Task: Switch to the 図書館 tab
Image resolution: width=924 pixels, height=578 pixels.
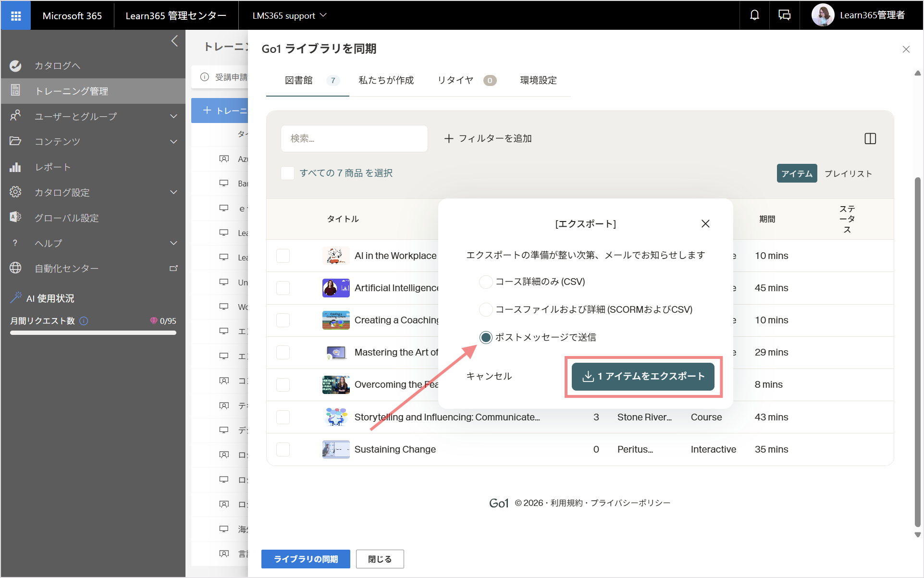Action: point(308,80)
